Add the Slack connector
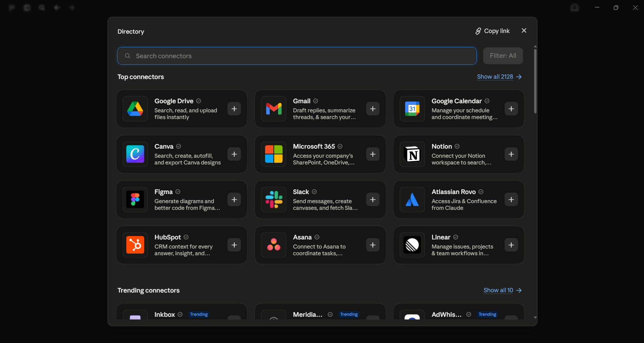 pyautogui.click(x=373, y=199)
